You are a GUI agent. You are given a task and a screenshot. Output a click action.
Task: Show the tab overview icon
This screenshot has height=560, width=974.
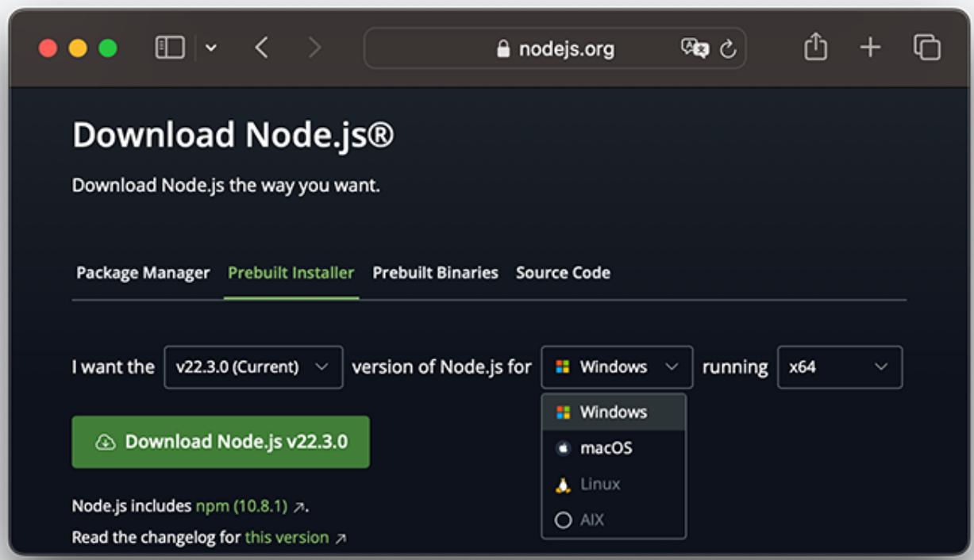point(926,48)
